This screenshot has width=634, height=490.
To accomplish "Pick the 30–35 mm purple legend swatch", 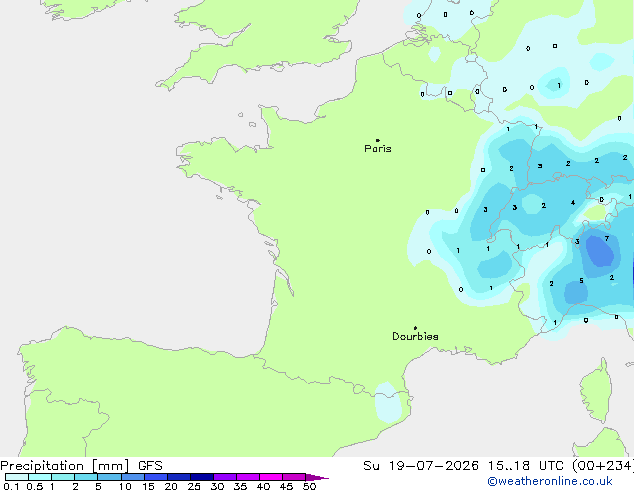I will (225, 477).
